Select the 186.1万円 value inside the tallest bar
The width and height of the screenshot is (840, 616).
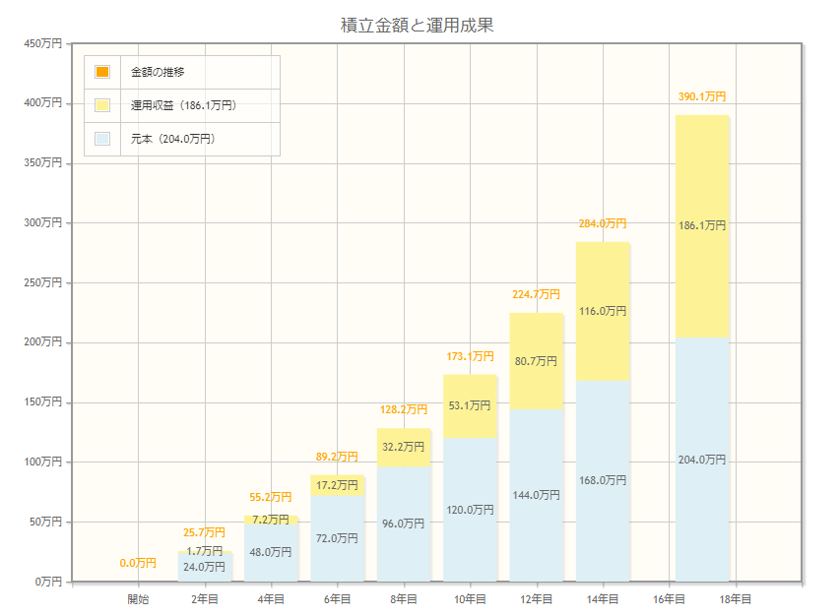pos(702,225)
